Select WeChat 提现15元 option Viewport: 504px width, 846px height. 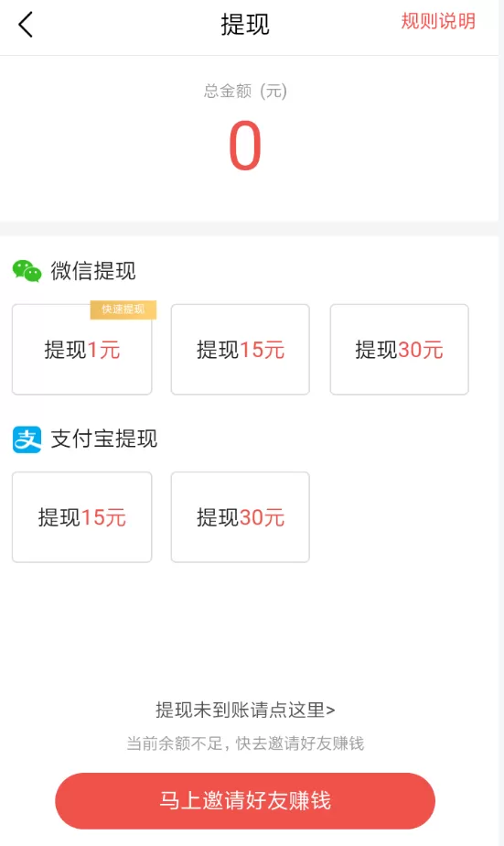point(241,350)
